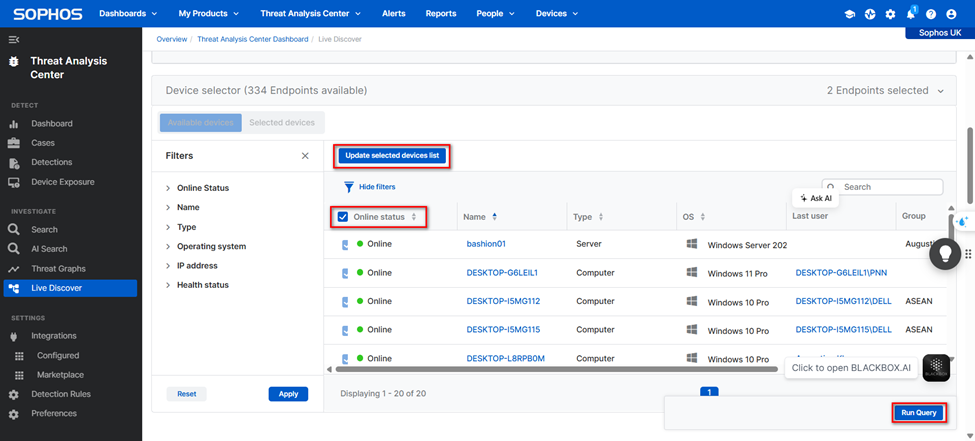The height and width of the screenshot is (441, 975).
Task: Click the Hide filters funnel icon
Action: [x=349, y=187]
